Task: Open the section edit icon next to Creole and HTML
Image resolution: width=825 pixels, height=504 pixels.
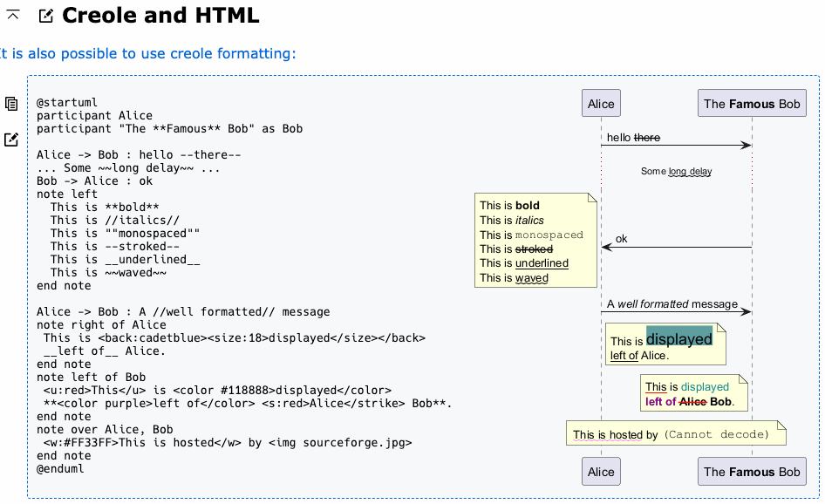Action: coord(46,16)
